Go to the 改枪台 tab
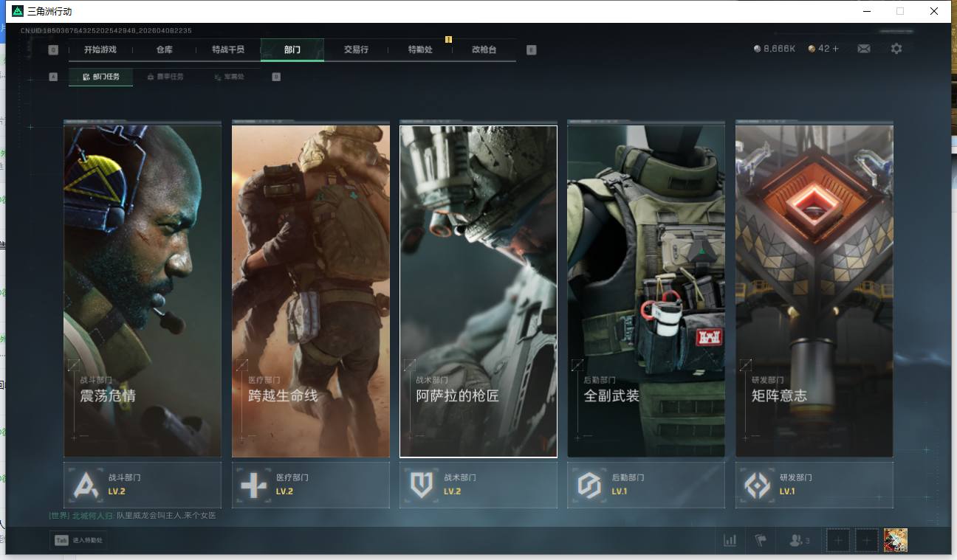Image resolution: width=957 pixels, height=560 pixels. coord(484,49)
